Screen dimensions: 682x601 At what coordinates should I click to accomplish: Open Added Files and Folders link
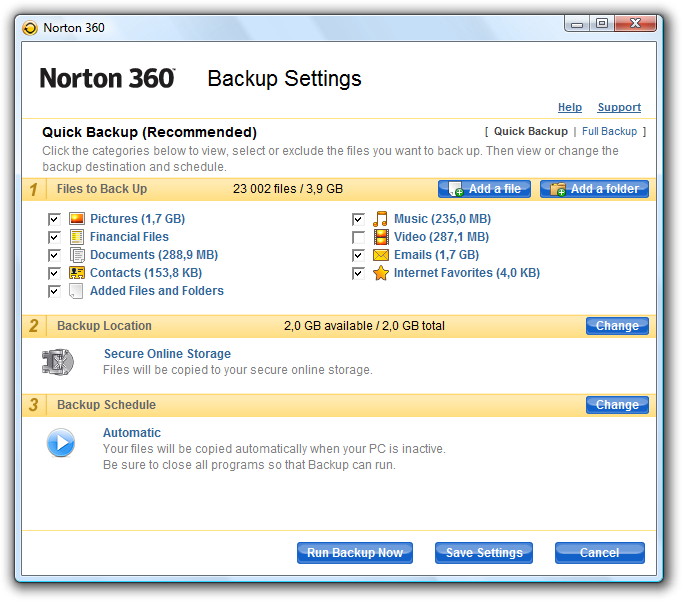pyautogui.click(x=157, y=290)
